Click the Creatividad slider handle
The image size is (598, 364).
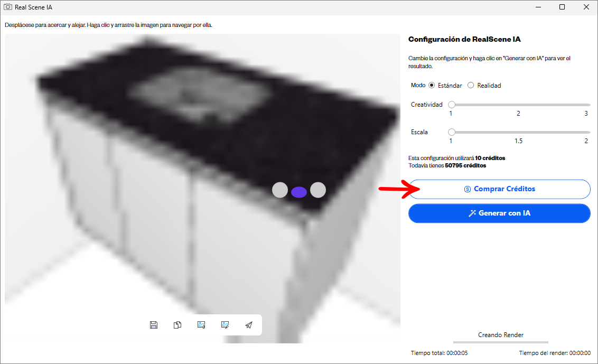[452, 105]
